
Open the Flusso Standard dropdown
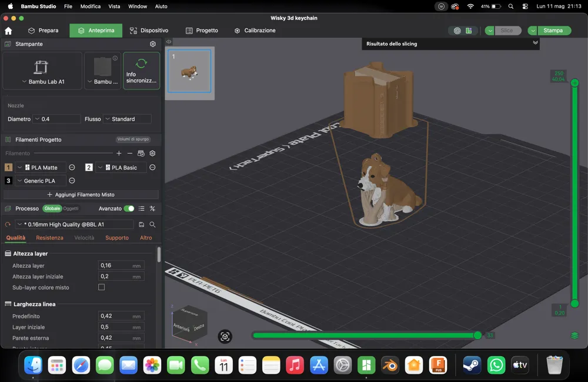click(x=127, y=119)
